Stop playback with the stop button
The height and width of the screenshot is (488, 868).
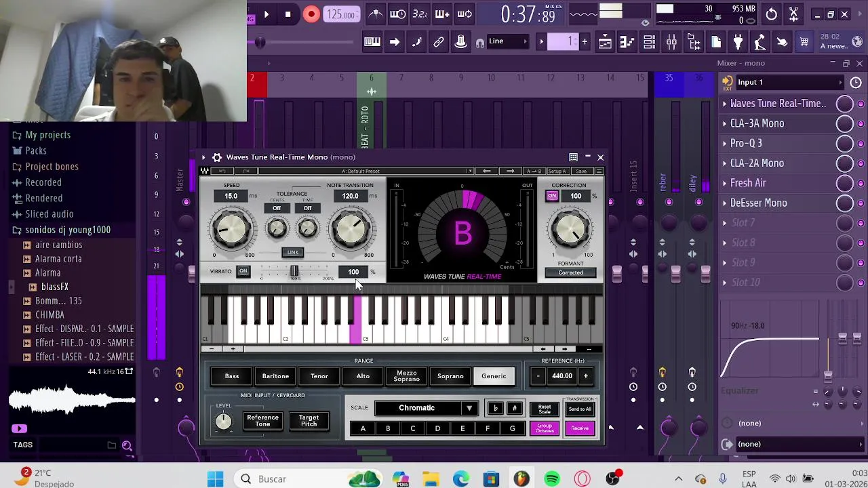(288, 14)
